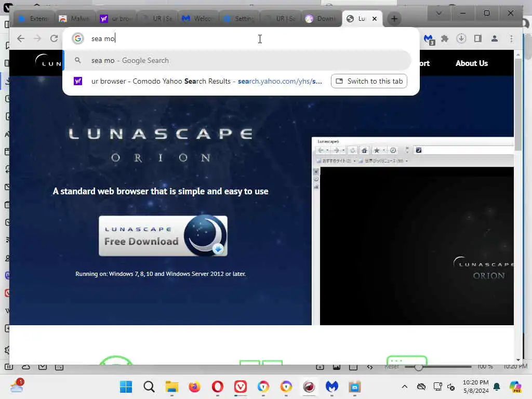Toggle the image loading icon in the status bar

[x=337, y=367]
